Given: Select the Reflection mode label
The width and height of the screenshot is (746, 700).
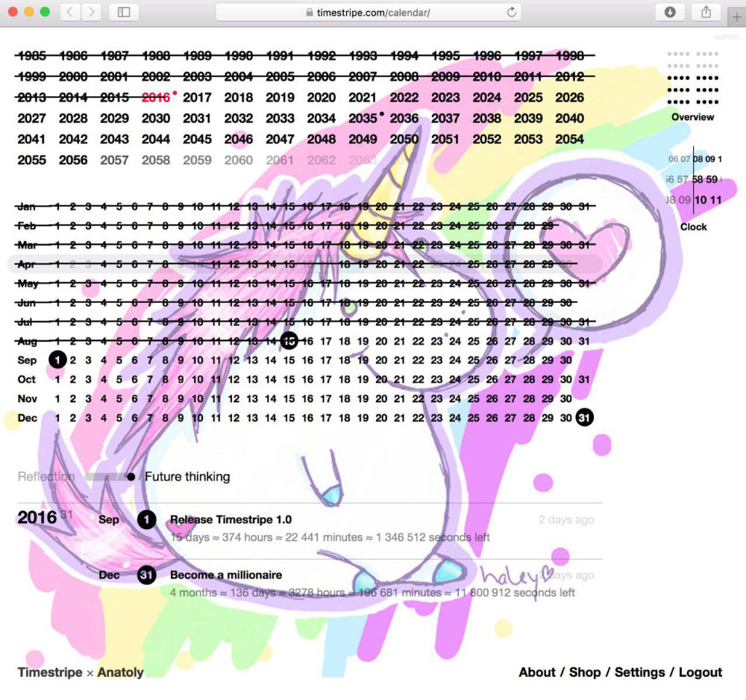Looking at the screenshot, I should 46,477.
